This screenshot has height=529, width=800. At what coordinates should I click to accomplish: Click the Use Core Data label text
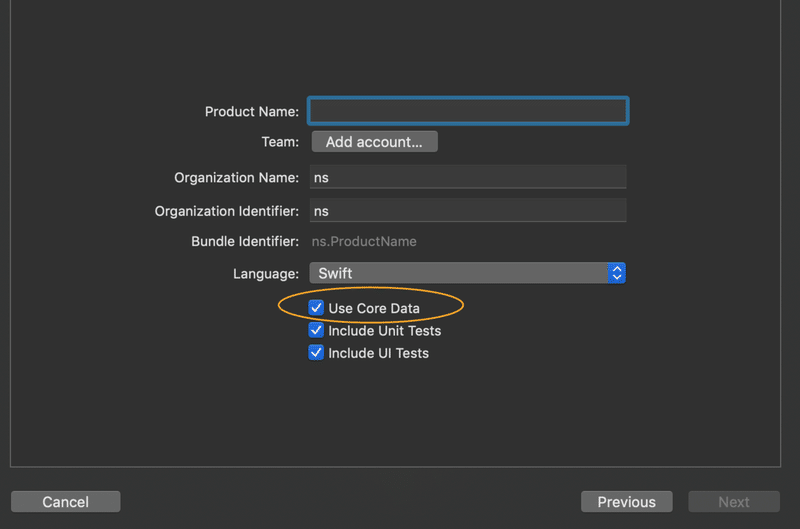374,308
